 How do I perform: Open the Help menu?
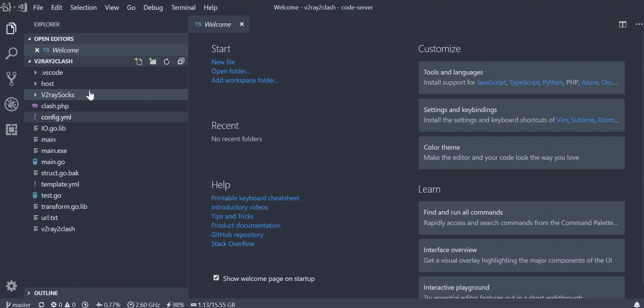click(x=210, y=7)
